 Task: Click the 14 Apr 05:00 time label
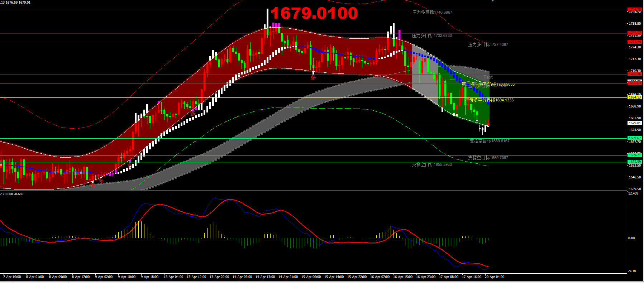242,277
